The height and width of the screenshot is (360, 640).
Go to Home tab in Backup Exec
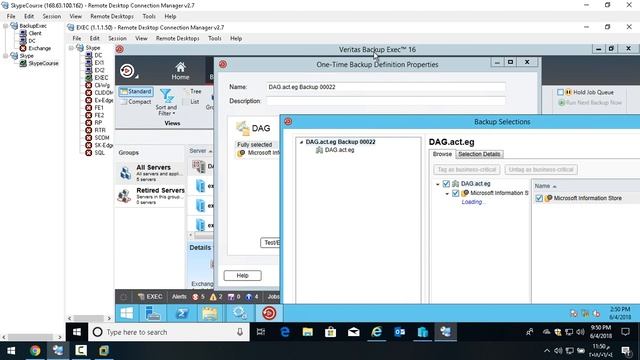pos(180,71)
